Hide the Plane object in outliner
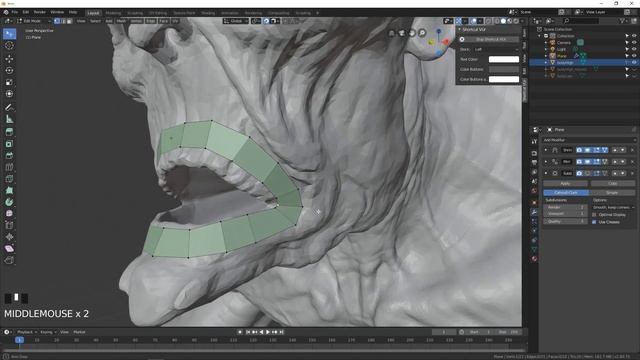640x360 pixels. click(634, 56)
